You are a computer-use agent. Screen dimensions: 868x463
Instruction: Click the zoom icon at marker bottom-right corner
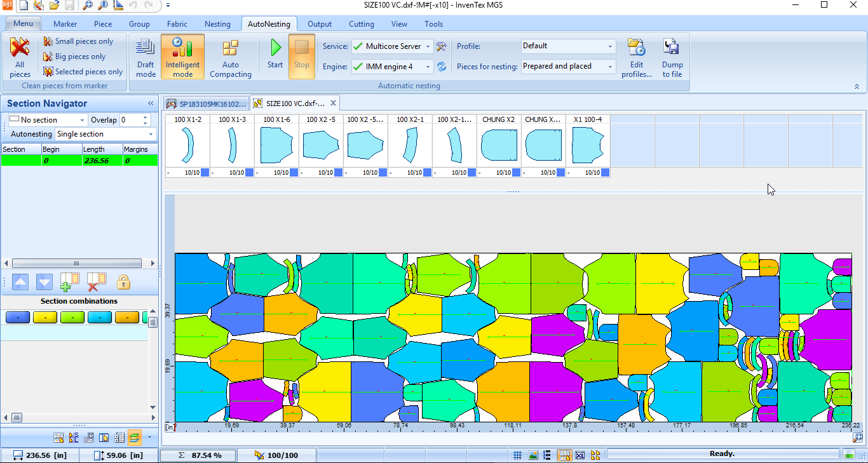[x=858, y=438]
